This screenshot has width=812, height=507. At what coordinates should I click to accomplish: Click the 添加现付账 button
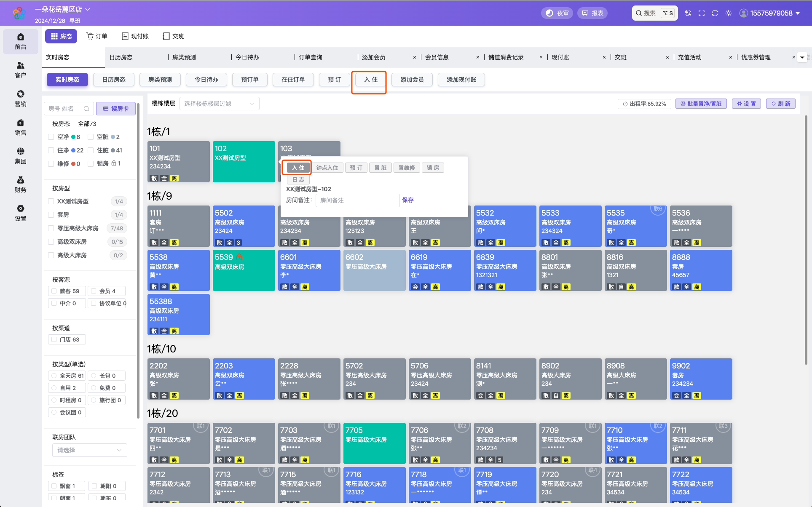(x=461, y=80)
